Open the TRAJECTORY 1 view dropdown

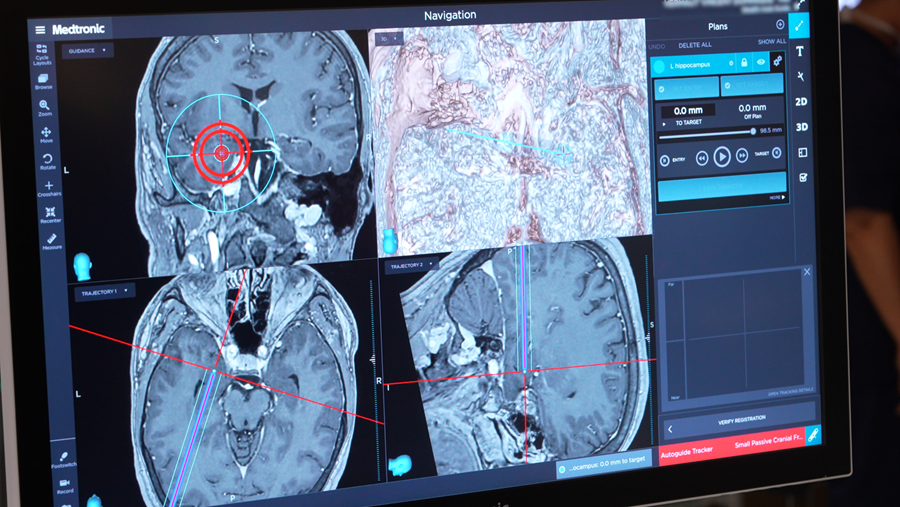point(104,292)
